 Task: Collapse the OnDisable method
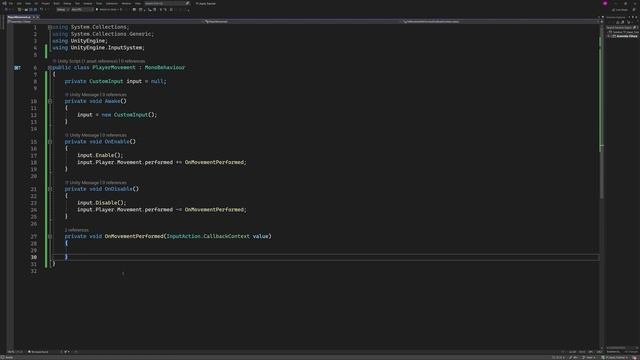[50, 189]
